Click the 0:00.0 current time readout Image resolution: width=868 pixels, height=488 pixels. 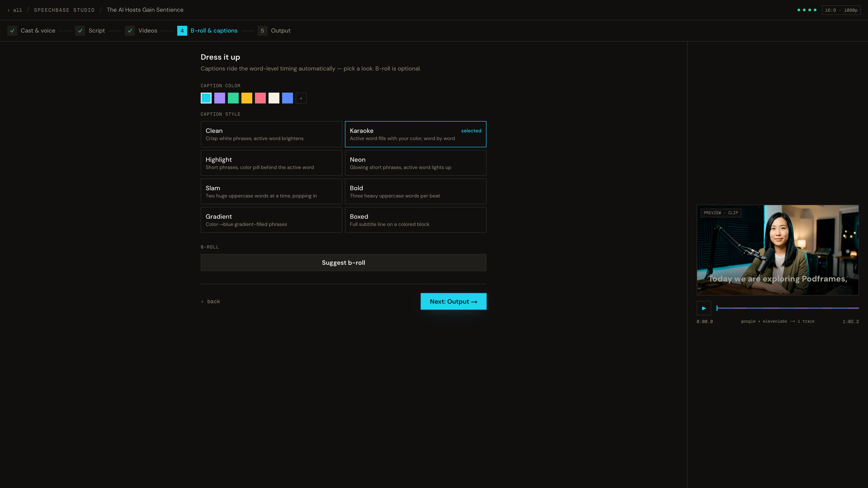[x=705, y=322]
